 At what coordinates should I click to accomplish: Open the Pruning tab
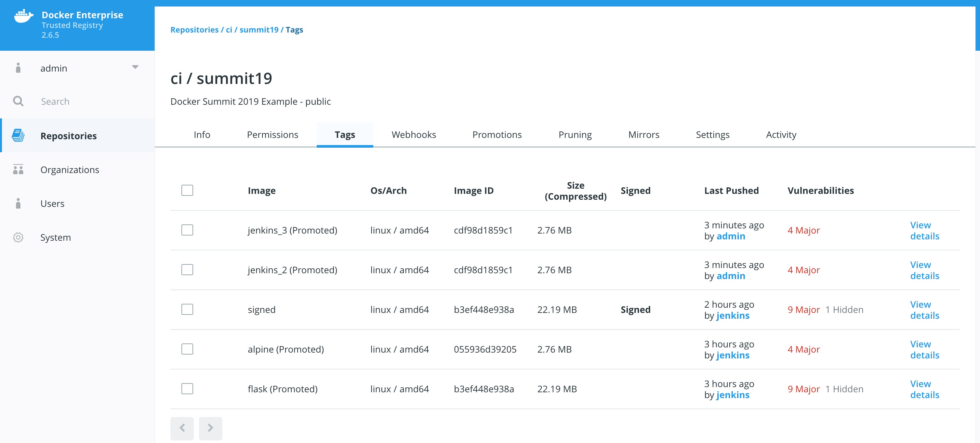575,135
